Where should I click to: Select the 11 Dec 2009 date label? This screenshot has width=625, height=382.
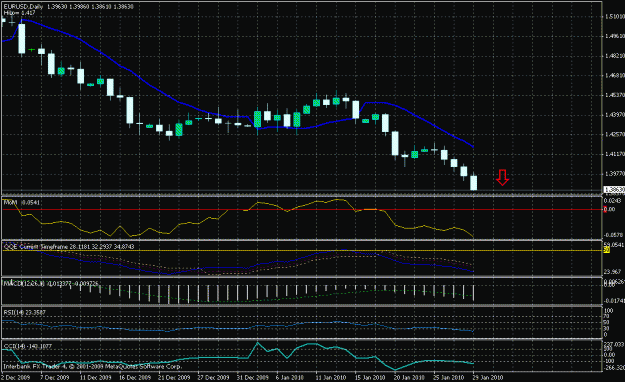coord(95,377)
